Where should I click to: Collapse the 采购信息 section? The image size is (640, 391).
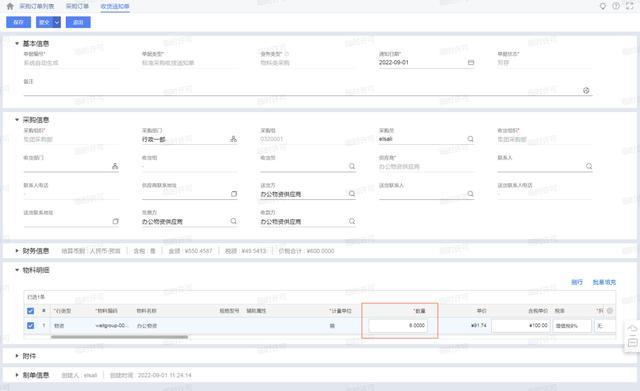(17, 120)
